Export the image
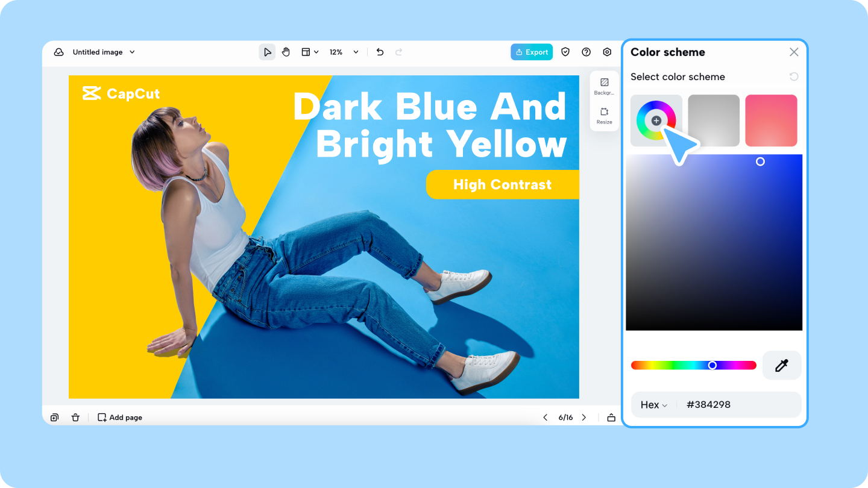The image size is (868, 488). coord(531,52)
